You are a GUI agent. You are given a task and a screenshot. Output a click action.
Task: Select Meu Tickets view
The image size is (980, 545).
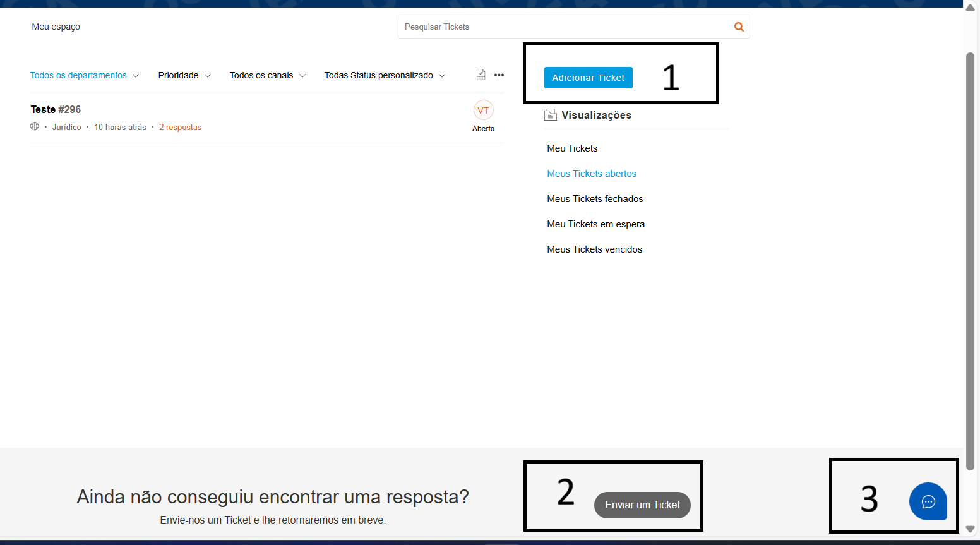click(x=572, y=148)
